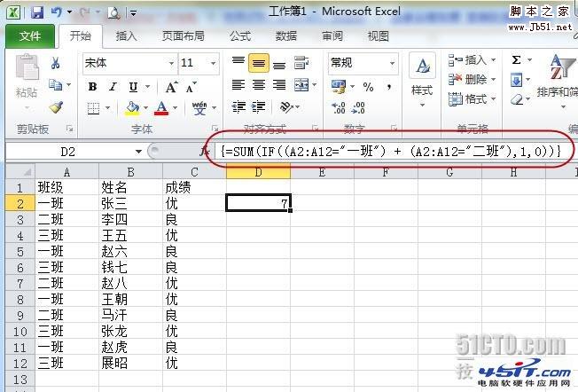This screenshot has height=392, width=578.
Task: Open the 宋体 font name dropdown
Action: pyautogui.click(x=171, y=64)
